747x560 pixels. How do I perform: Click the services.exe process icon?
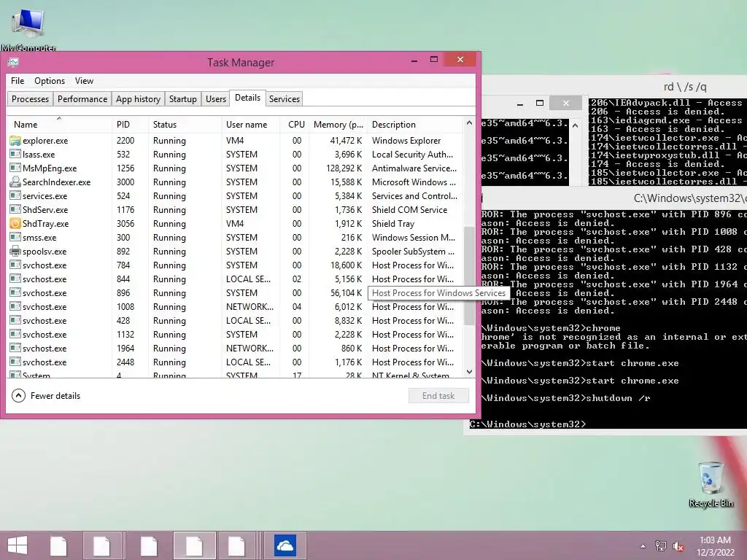15,195
